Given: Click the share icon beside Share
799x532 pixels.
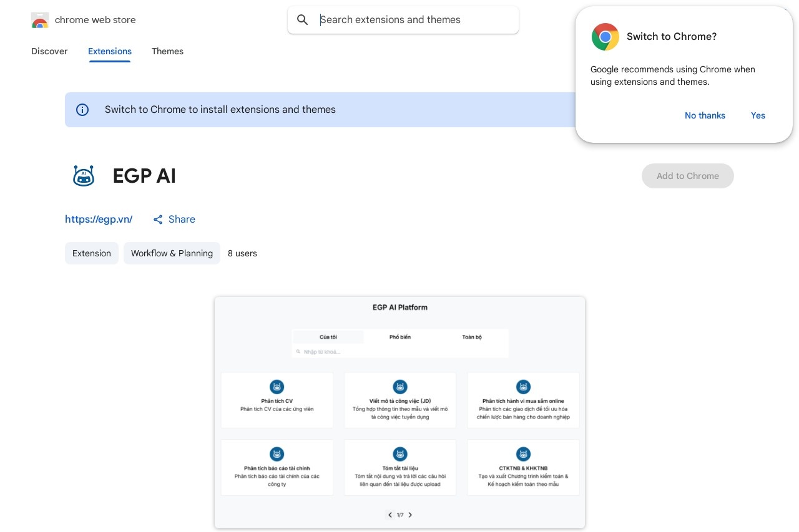Looking at the screenshot, I should tap(158, 220).
